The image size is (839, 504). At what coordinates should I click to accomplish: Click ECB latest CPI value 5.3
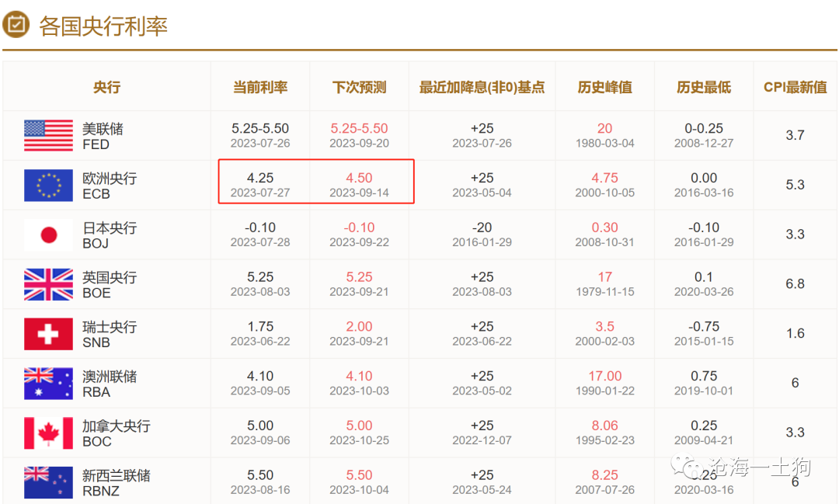point(795,185)
